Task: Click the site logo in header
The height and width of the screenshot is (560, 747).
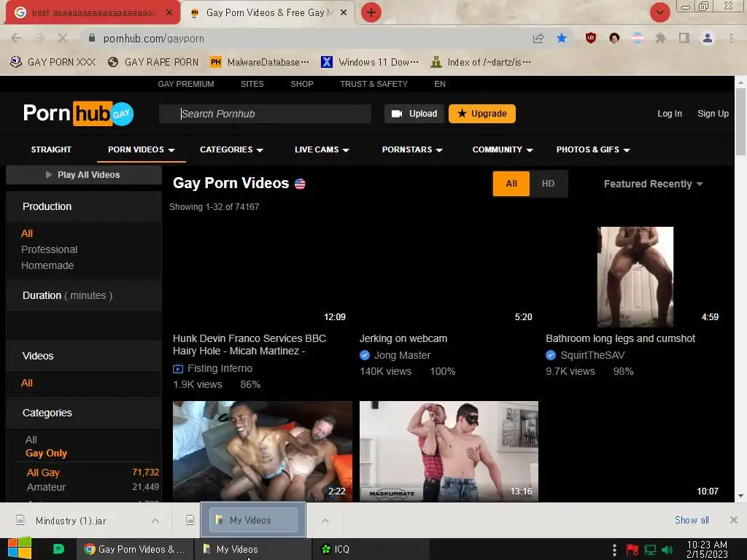Action: point(79,113)
